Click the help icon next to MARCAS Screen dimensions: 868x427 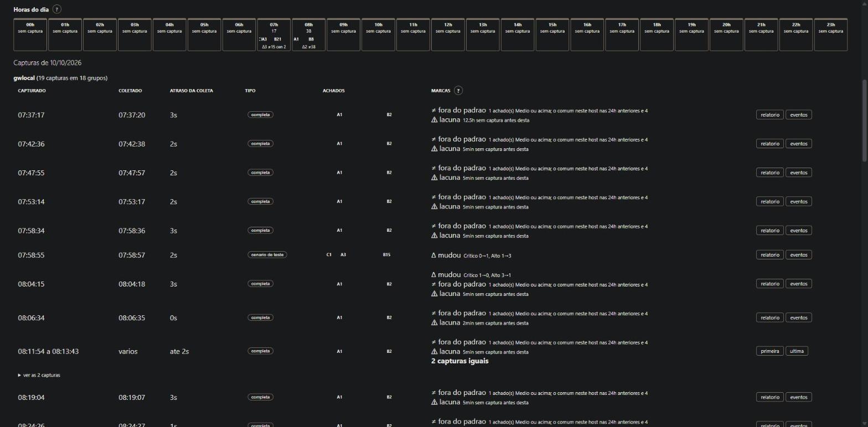458,91
